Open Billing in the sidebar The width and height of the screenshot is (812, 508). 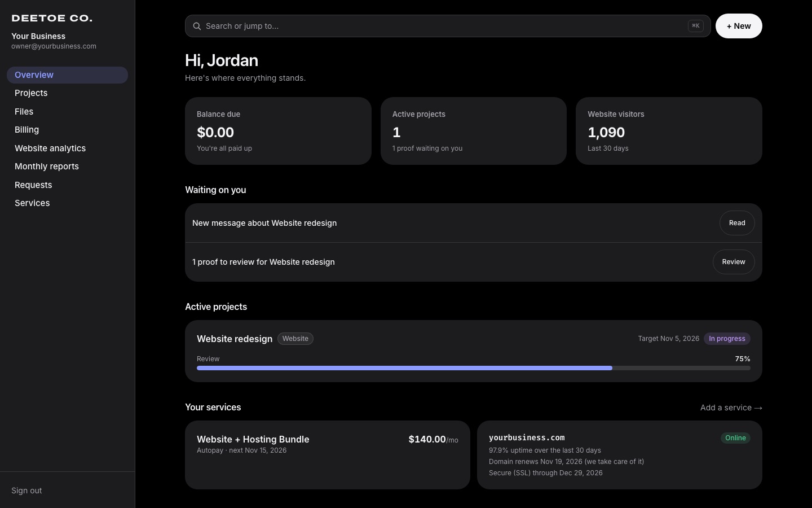(67, 130)
